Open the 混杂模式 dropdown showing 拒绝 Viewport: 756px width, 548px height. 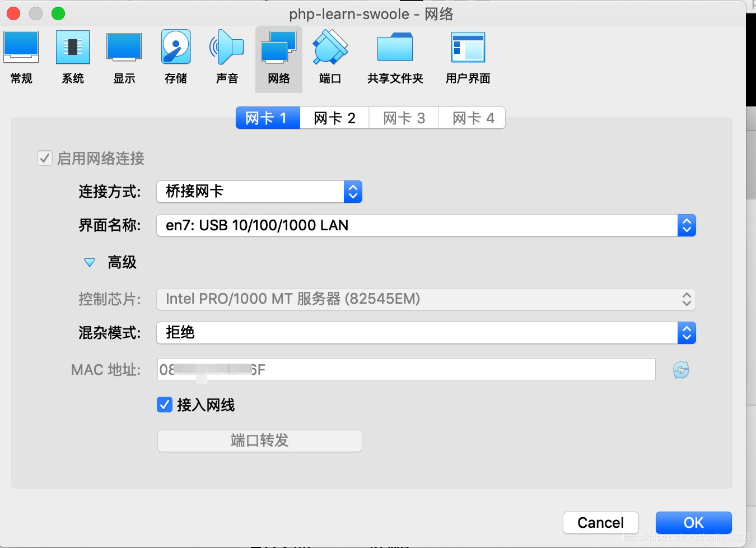[686, 333]
